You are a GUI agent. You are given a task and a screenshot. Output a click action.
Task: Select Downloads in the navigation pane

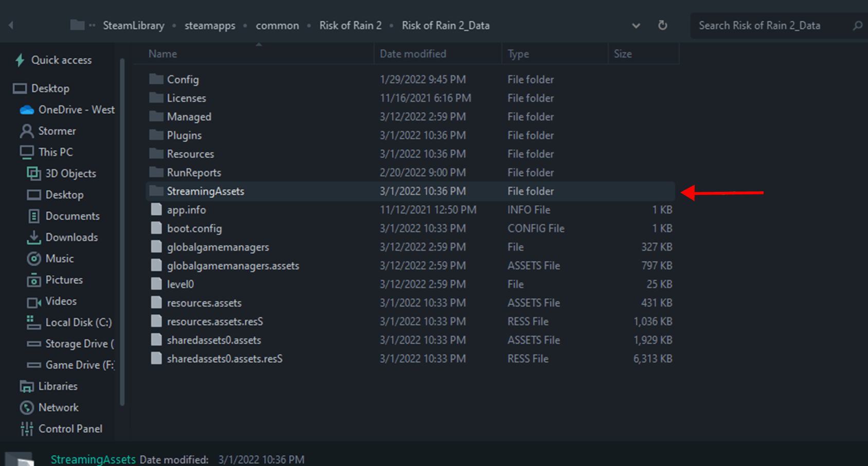pos(72,237)
